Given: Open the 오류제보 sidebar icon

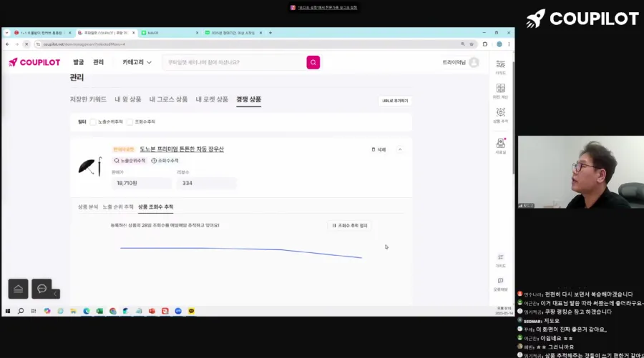Looking at the screenshot, I should point(500,284).
